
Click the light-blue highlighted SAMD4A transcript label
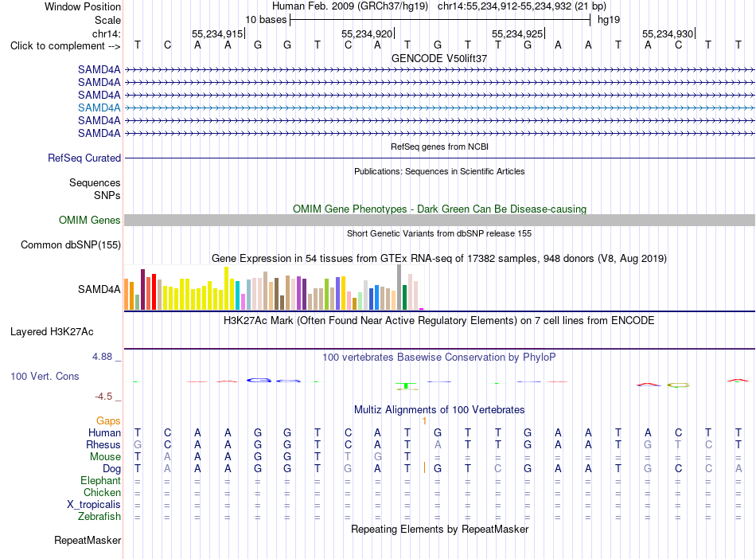tap(99, 107)
